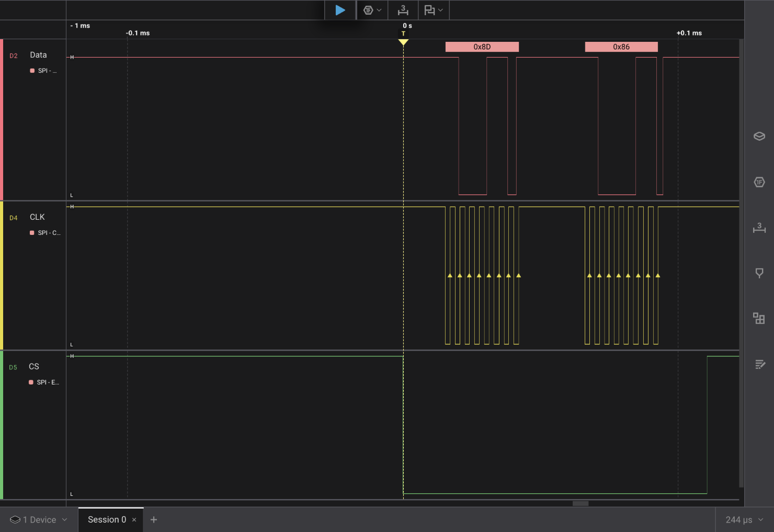Click the SPI analyzer color dot on the Data channel
The width and height of the screenshot is (774, 532).
(31, 71)
